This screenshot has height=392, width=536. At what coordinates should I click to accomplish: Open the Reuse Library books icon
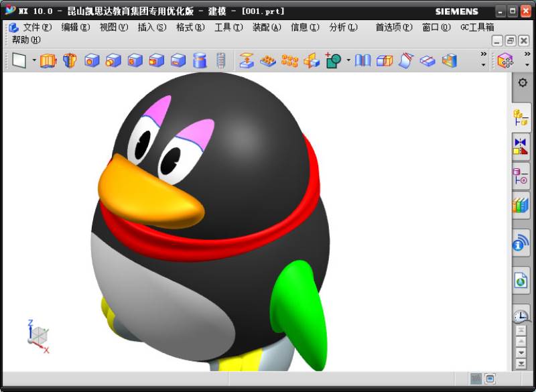(521, 205)
